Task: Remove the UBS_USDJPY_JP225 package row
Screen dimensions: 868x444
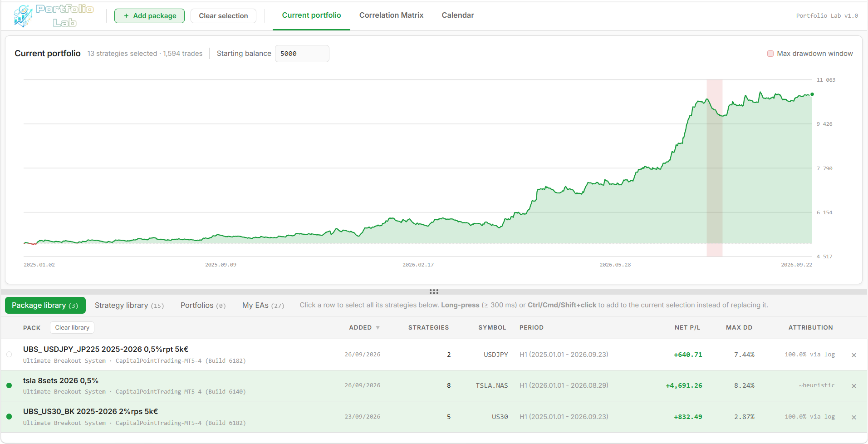Action: [853, 355]
